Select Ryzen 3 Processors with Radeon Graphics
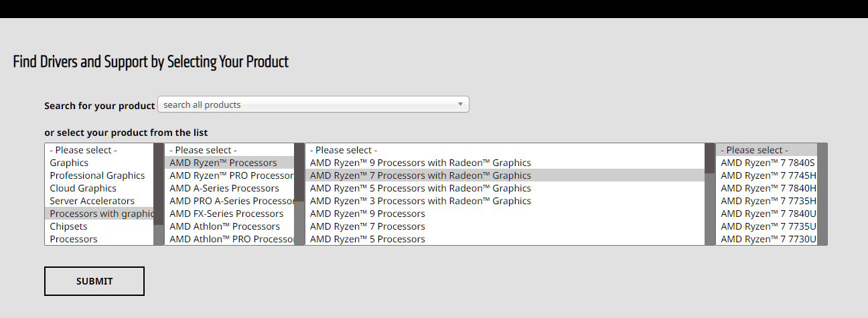868x318 pixels. (421, 201)
